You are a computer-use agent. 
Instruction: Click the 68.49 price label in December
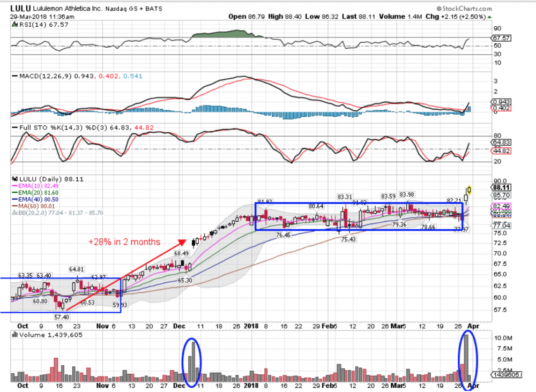[181, 253]
